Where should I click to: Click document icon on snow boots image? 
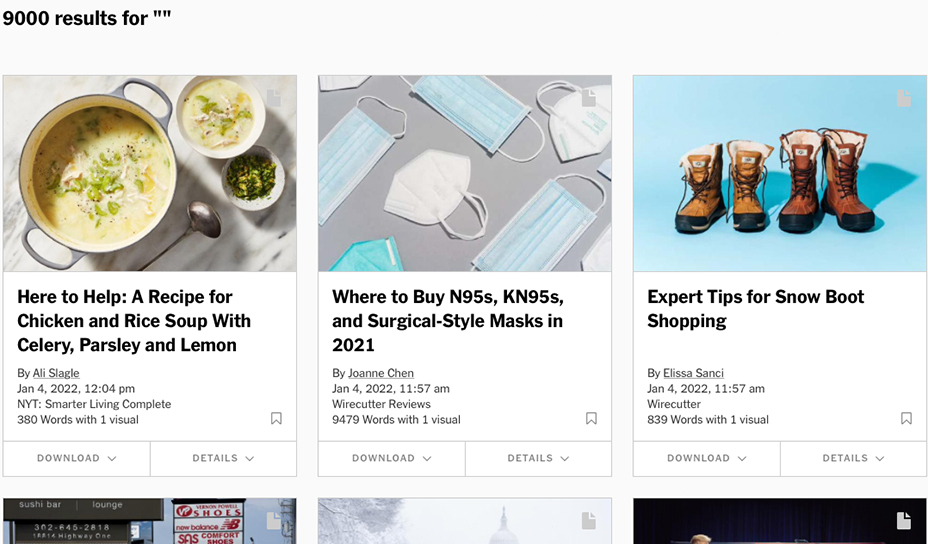[x=904, y=98]
